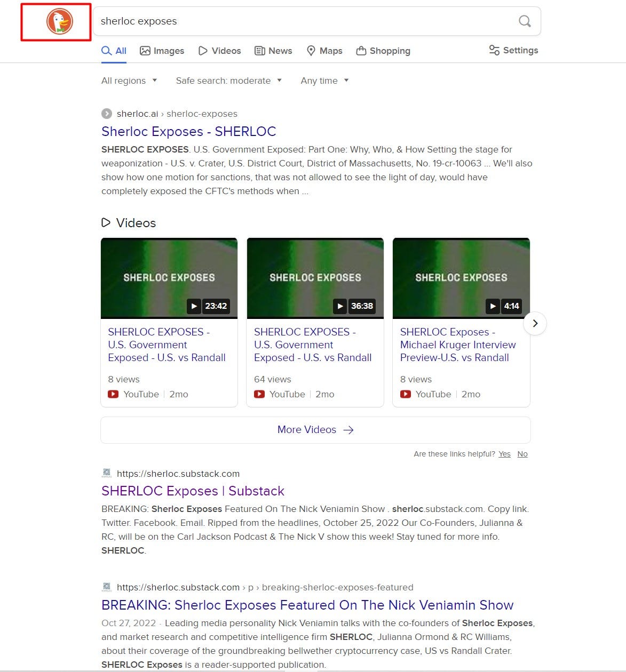Open the video title with 64 views
Screen dimensions: 626x672
pos(313,345)
